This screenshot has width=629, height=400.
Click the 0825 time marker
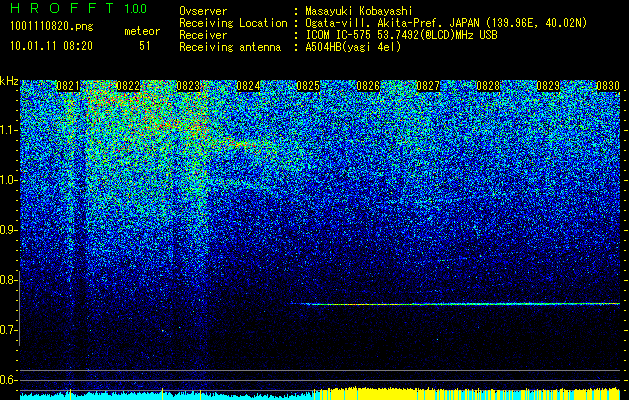pyautogui.click(x=308, y=86)
